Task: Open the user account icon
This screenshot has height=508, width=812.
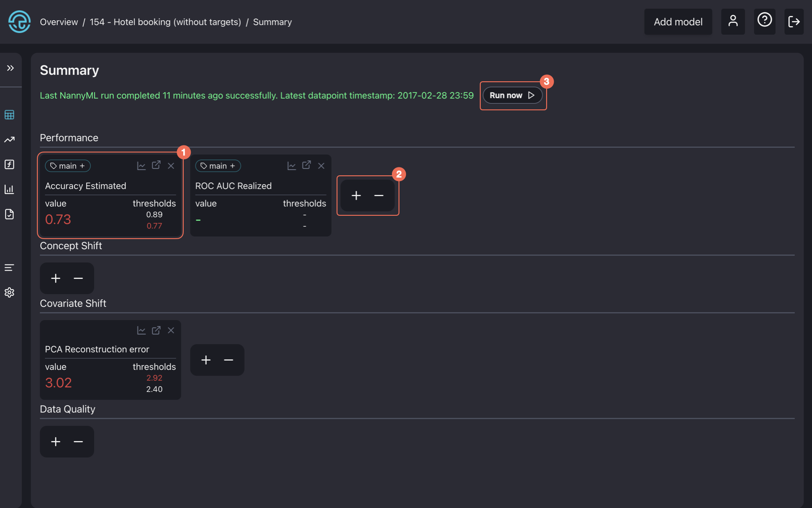Action: 732,22
